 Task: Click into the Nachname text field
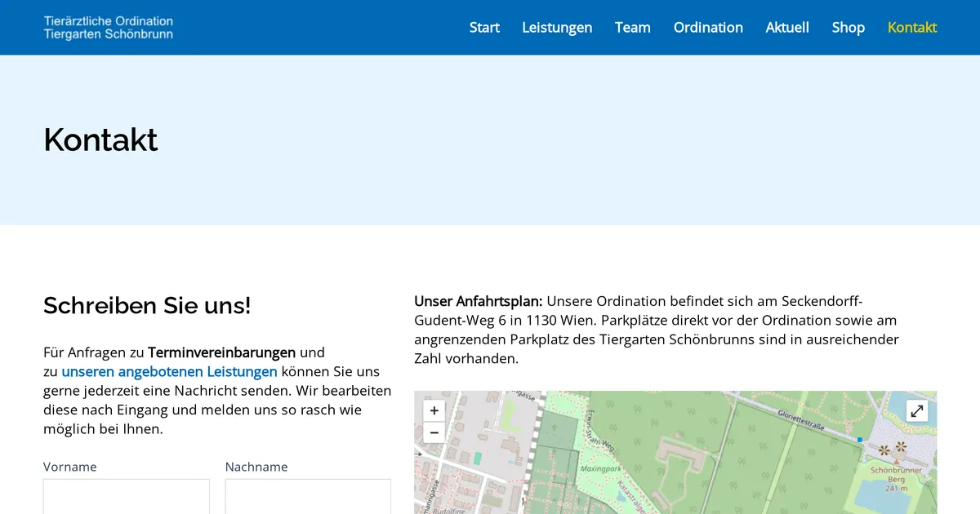click(308, 496)
